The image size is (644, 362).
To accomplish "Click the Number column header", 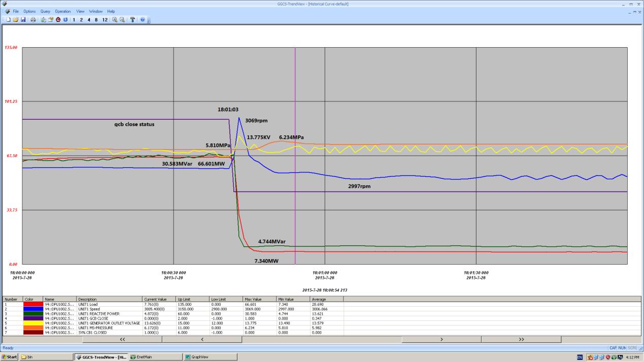I will coord(13,300).
